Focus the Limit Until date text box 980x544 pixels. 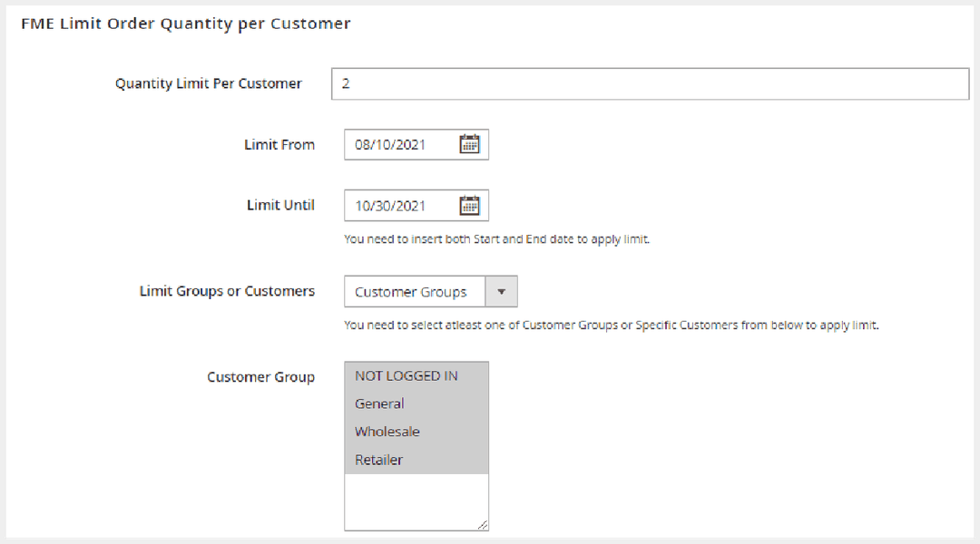coord(399,206)
